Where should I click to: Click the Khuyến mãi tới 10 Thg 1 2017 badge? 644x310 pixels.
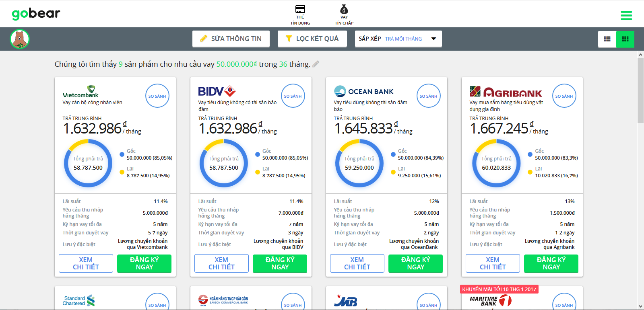[499, 289]
